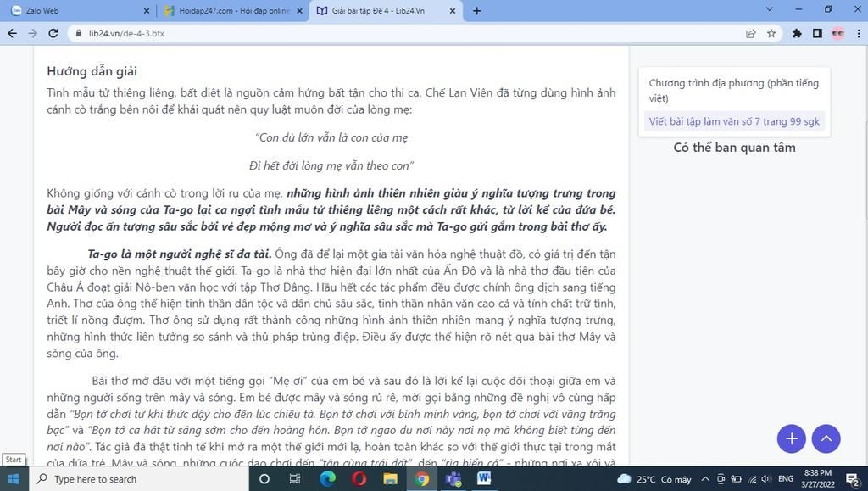Viewport: 868px width, 491px height.
Task: Open Chương trình địa phương link
Action: pyautogui.click(x=734, y=90)
